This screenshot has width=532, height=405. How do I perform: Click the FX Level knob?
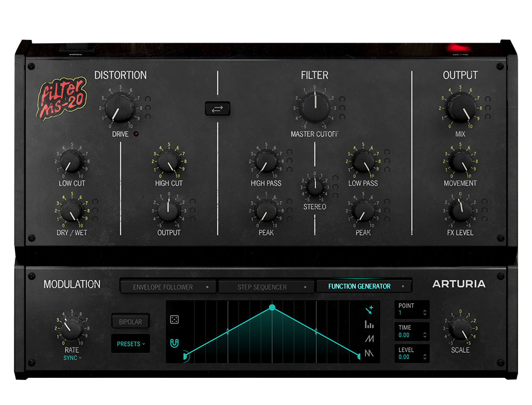[460, 210]
